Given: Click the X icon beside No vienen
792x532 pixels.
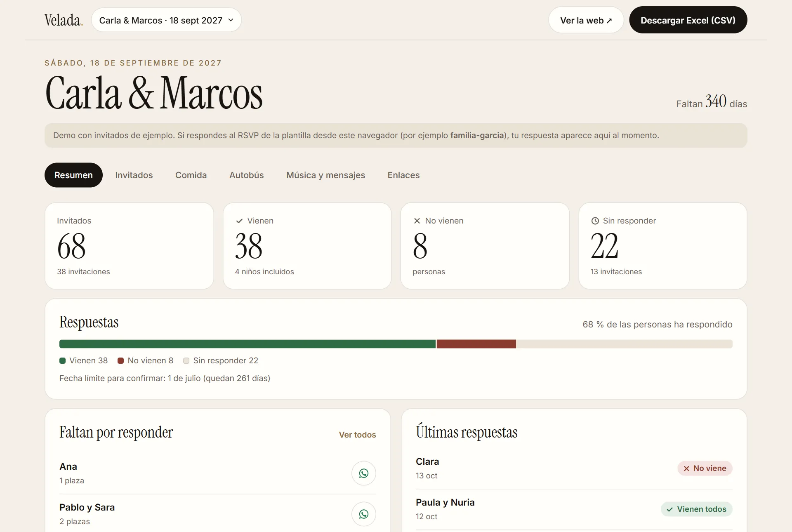Looking at the screenshot, I should (x=417, y=221).
